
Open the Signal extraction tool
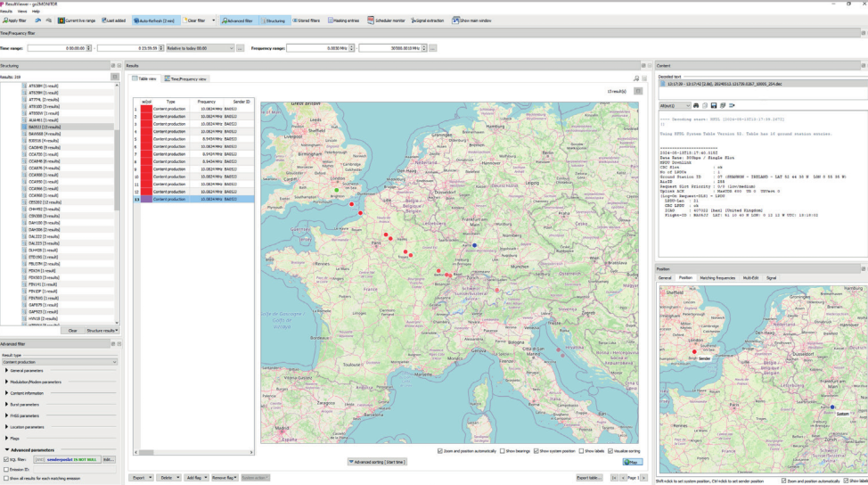pos(429,20)
